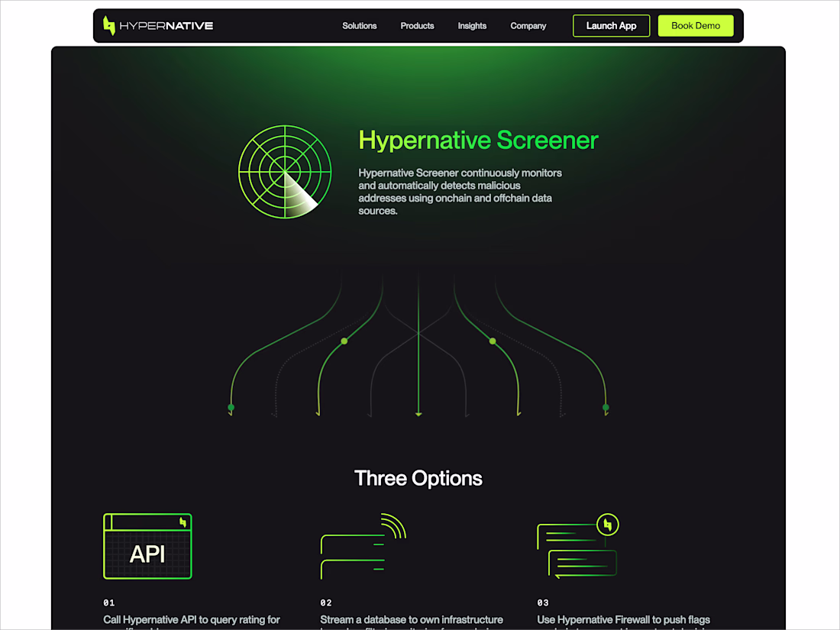Click text 'Stream a database to own infrastructure'

(x=412, y=620)
